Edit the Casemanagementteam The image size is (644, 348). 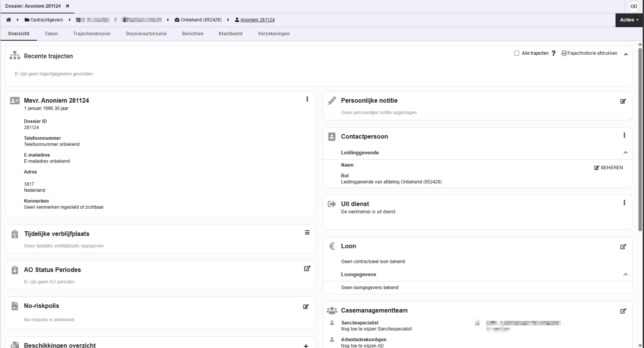623,311
